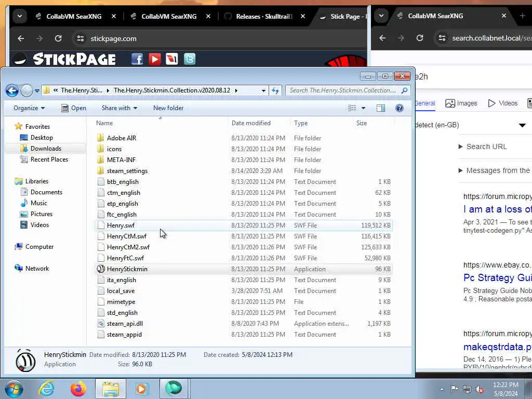The width and height of the screenshot is (532, 399).
Task: Toggle the Explorer preview pane icon
Action: tap(381, 108)
